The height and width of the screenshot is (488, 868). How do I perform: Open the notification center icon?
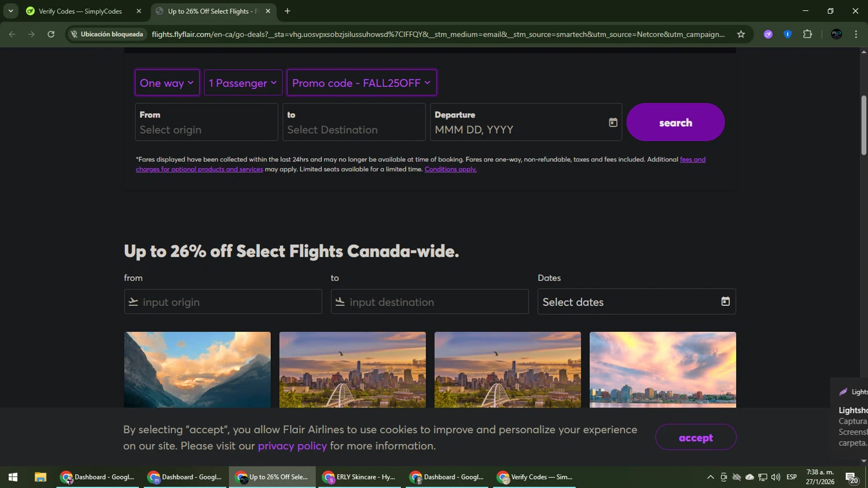click(852, 478)
